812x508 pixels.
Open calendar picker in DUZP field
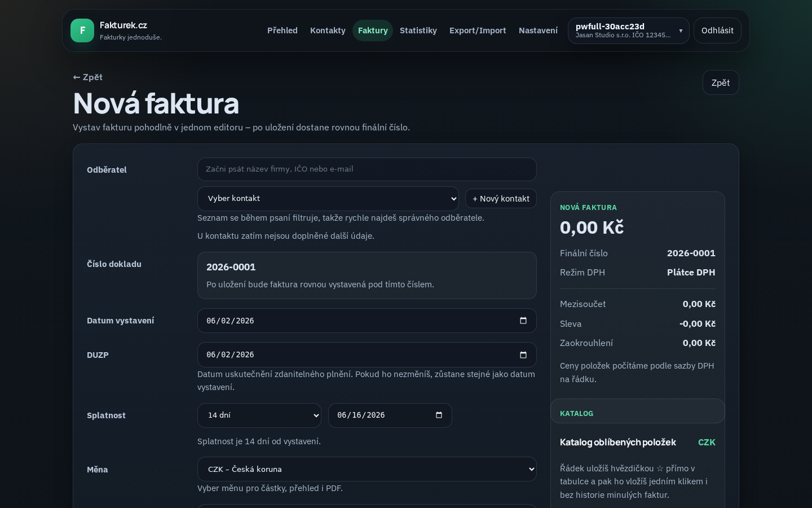click(x=523, y=355)
